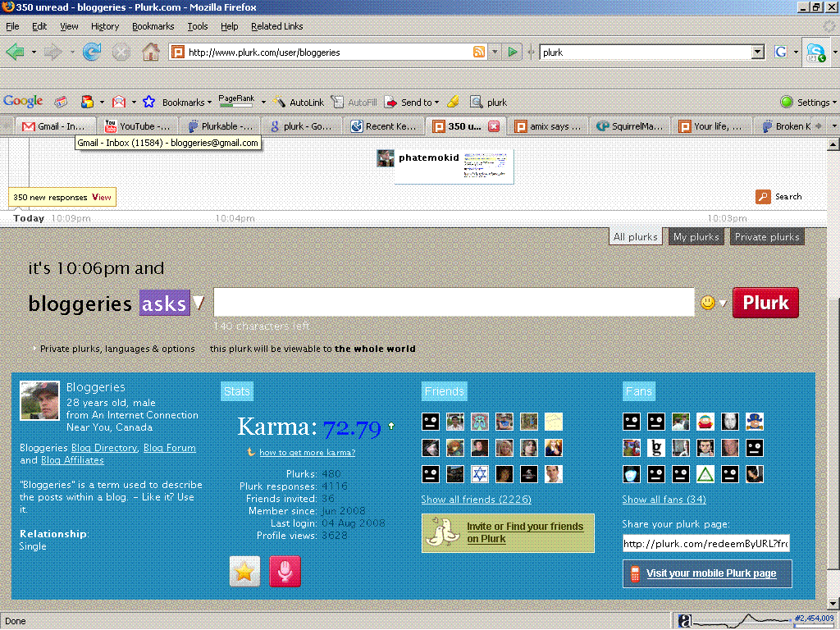The height and width of the screenshot is (630, 840).
Task: Click 'Show all friends (2226)'
Action: 476,500
